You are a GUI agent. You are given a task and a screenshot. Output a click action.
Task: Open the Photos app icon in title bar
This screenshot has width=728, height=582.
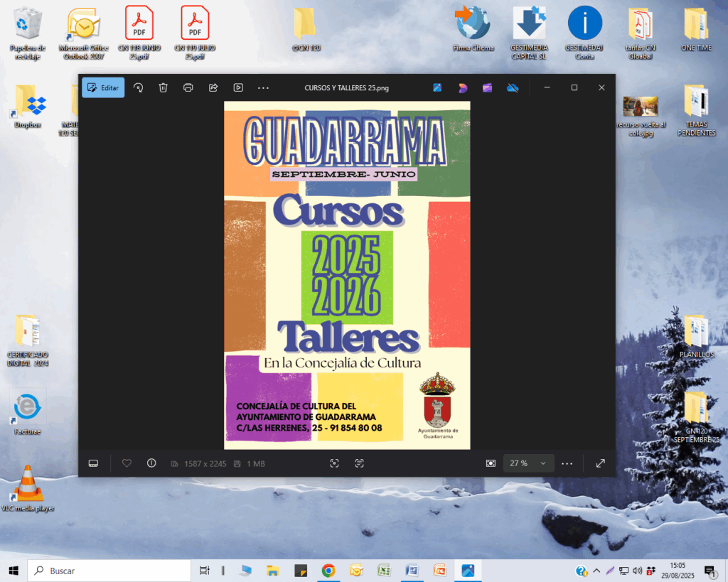point(437,87)
